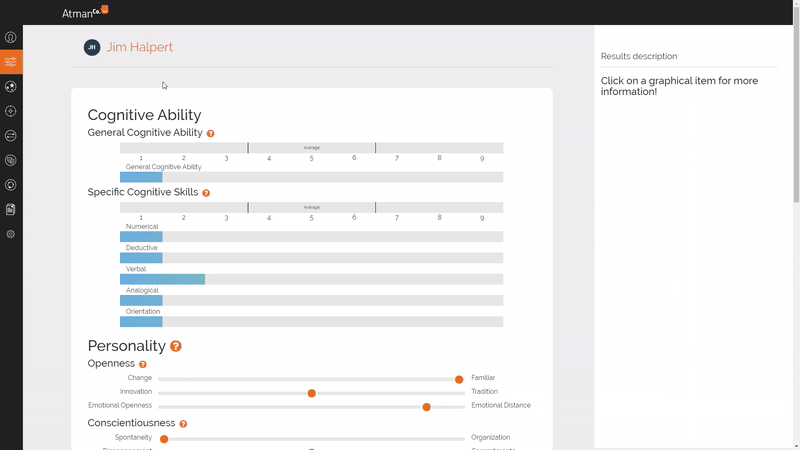Image resolution: width=800 pixels, height=450 pixels.
Task: Click the Openness section label
Action: pos(111,363)
